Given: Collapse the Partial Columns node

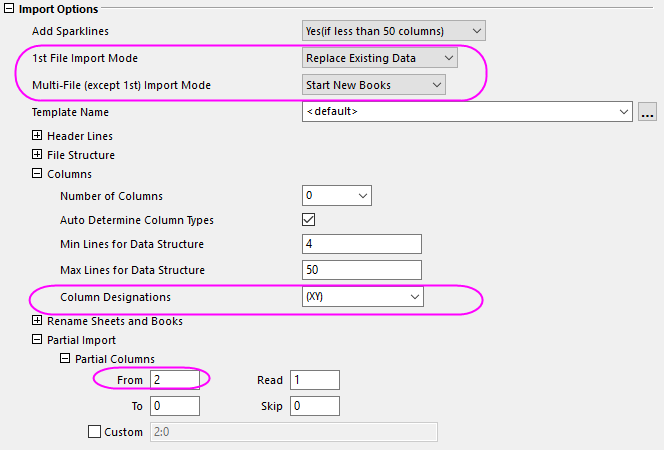Looking at the screenshot, I should click(66, 359).
